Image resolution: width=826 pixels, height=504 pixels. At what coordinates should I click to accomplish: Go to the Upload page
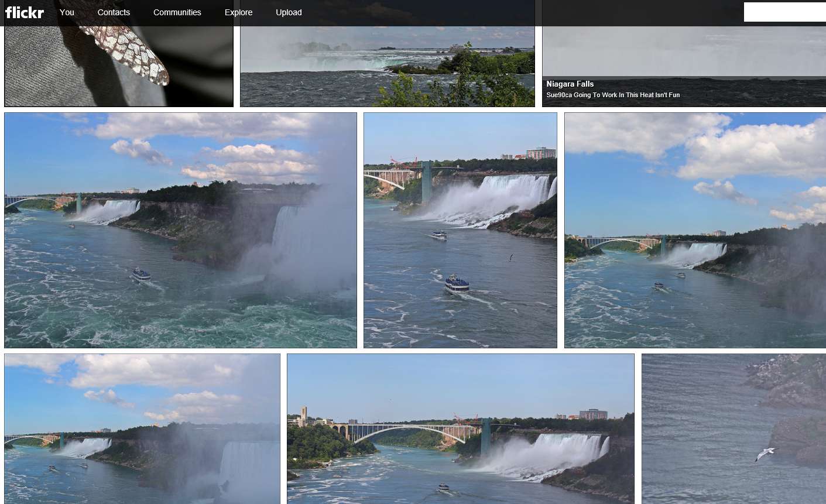point(289,12)
